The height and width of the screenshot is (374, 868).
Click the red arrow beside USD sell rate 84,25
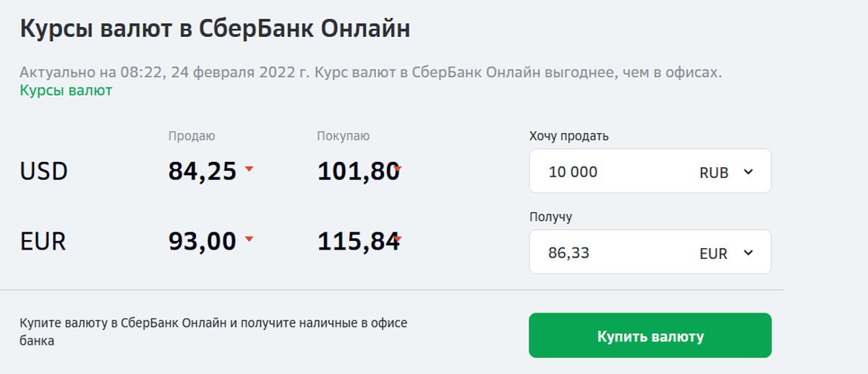pyautogui.click(x=249, y=169)
